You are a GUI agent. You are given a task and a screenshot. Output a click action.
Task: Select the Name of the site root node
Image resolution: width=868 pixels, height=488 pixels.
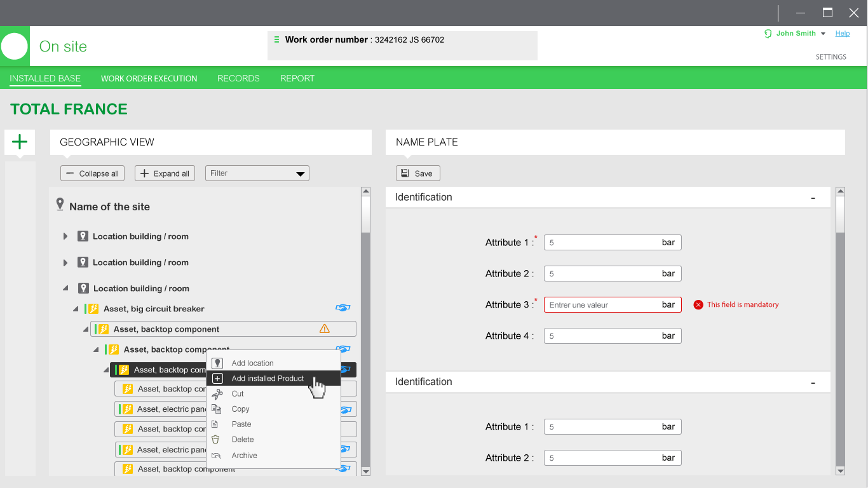click(109, 207)
